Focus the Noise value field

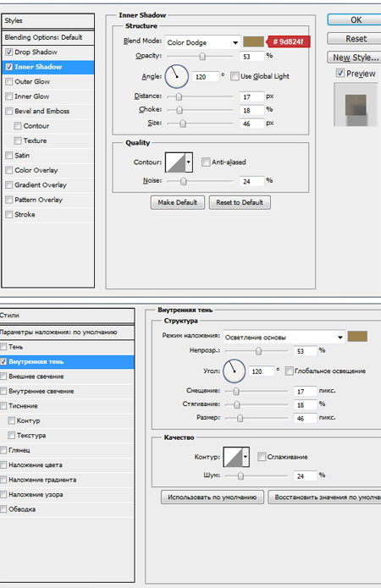[x=251, y=182]
